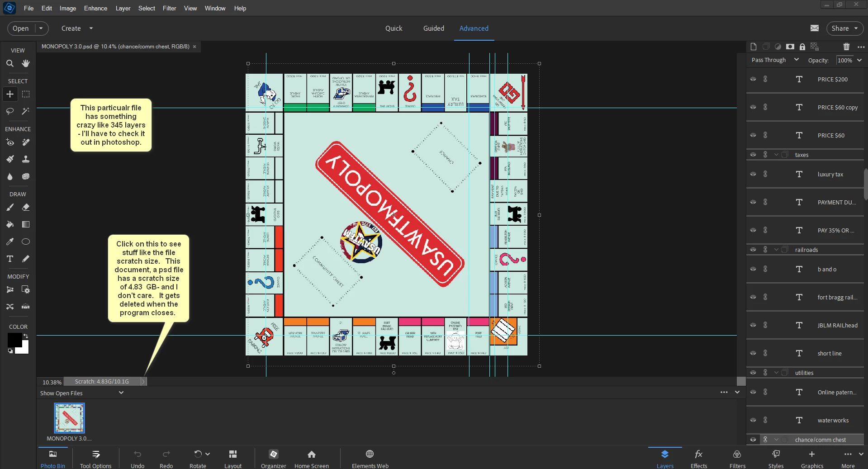Select the Sponge tool
868x469 pixels.
tap(26, 176)
